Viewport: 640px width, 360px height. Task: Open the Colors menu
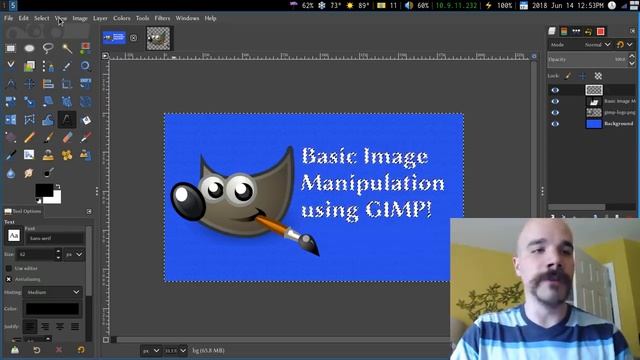122,18
